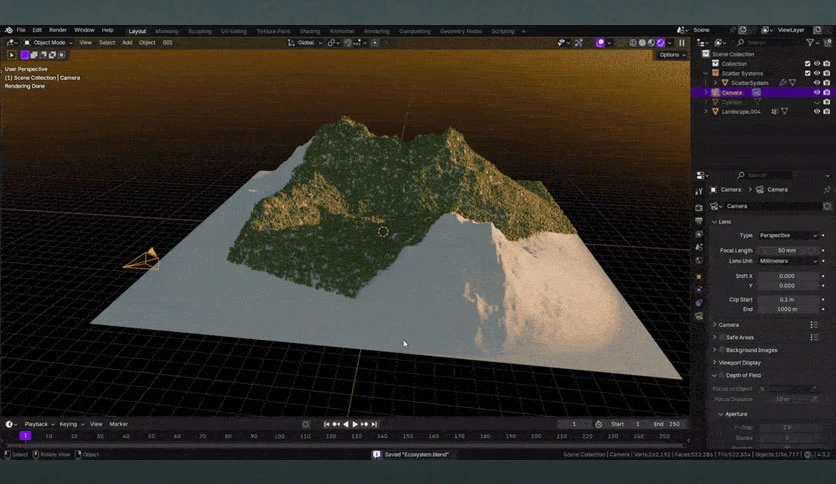Collapse the Aperture subpanel
This screenshot has width=836, height=484.
[x=721, y=414]
